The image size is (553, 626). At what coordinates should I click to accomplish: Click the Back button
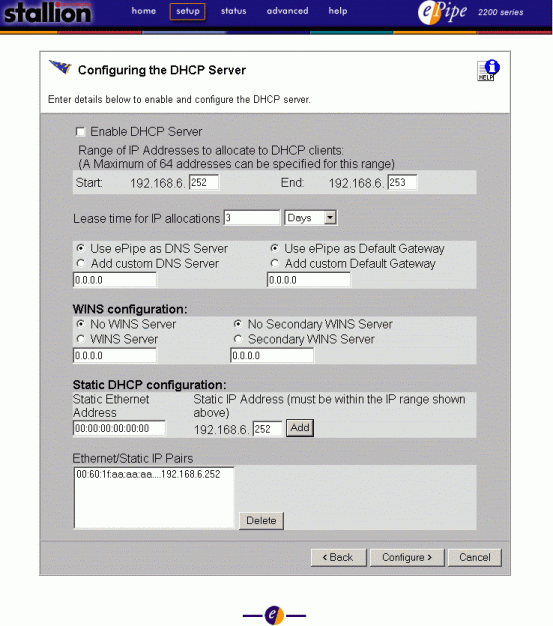(339, 557)
